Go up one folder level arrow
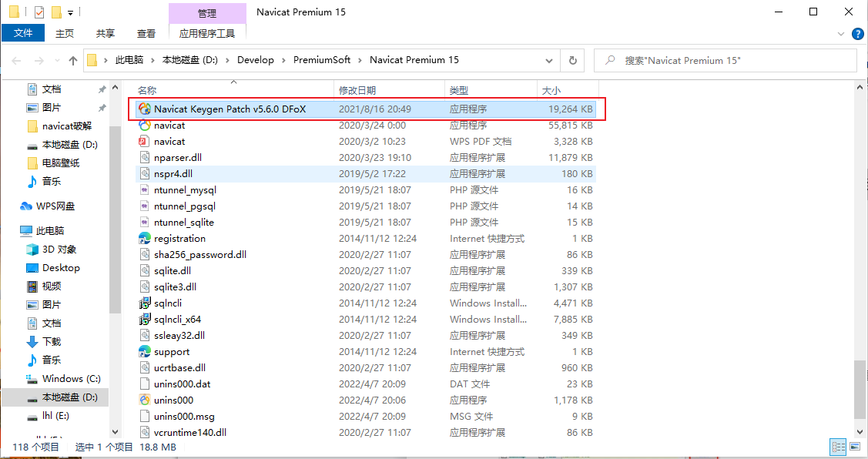868x459 pixels. click(x=73, y=60)
